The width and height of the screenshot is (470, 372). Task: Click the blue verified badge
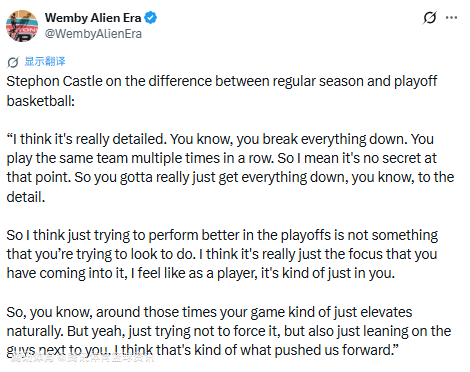tap(151, 18)
